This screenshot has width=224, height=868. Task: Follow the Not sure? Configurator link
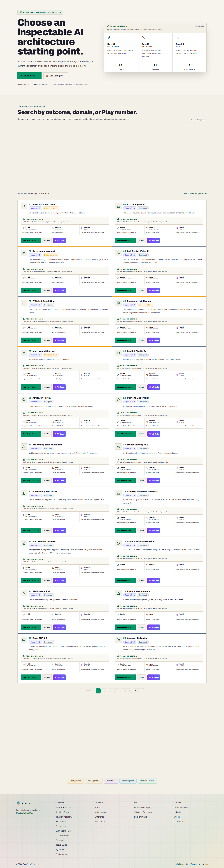[x=195, y=193]
